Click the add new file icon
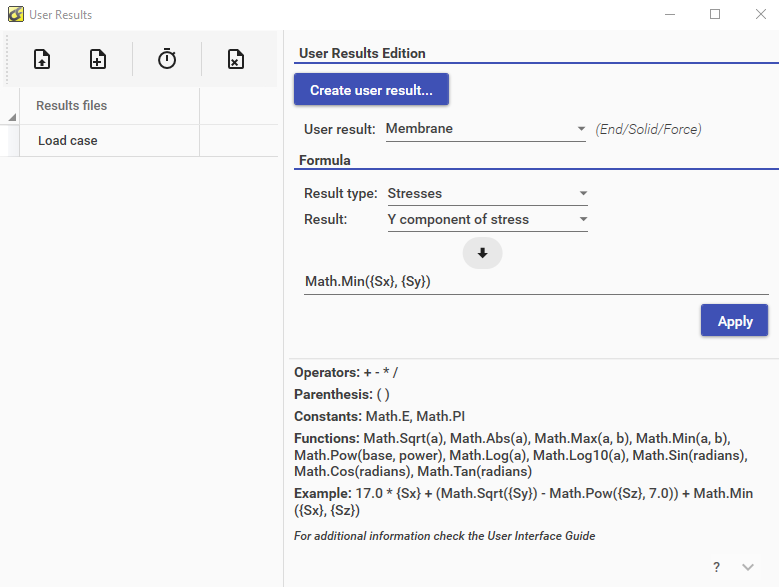Image resolution: width=779 pixels, height=587 pixels. click(x=97, y=60)
